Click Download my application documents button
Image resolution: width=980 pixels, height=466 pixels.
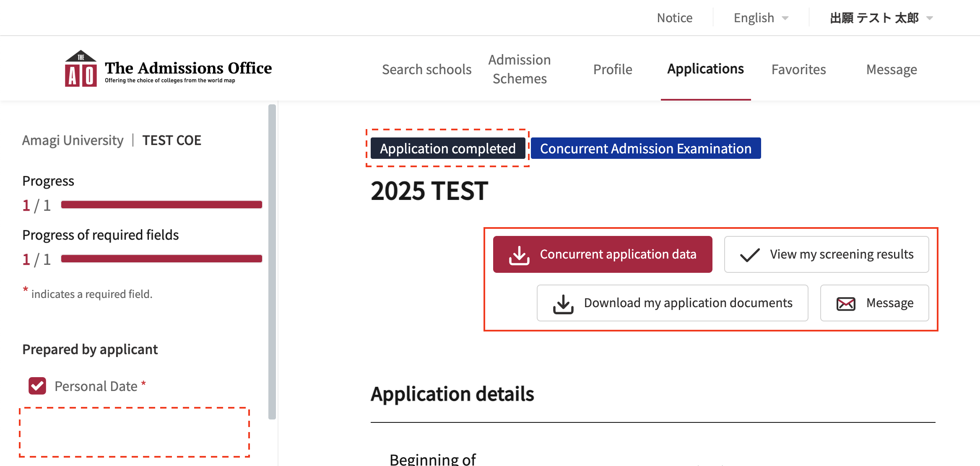tap(672, 303)
